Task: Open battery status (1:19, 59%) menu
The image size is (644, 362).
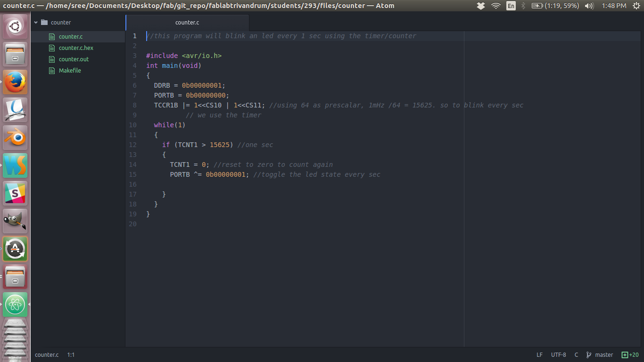Action: click(555, 6)
